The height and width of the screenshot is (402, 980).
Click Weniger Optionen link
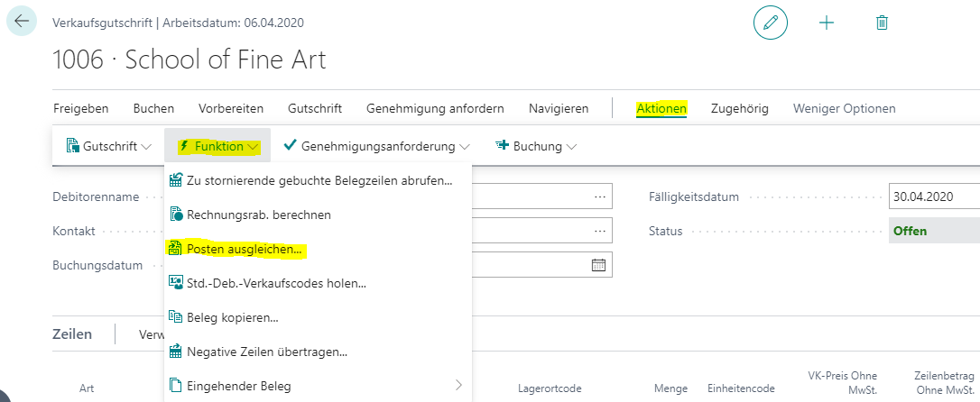[844, 108]
